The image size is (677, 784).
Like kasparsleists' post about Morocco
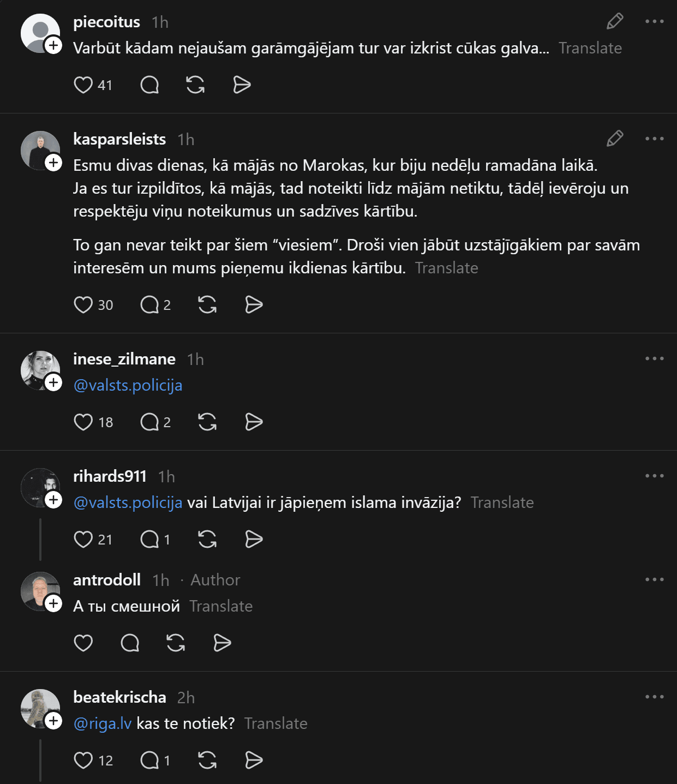(x=83, y=305)
